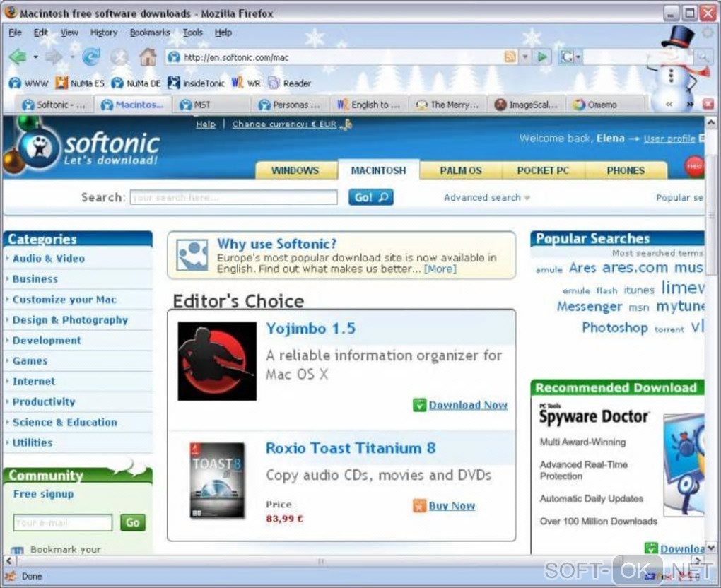Click the Softonic logo mascot
This screenshot has width=721, height=588.
(x=39, y=147)
